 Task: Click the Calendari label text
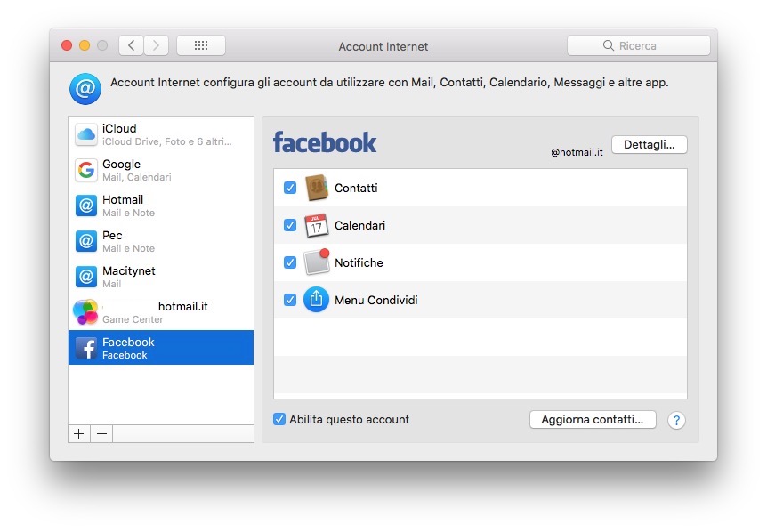(360, 225)
